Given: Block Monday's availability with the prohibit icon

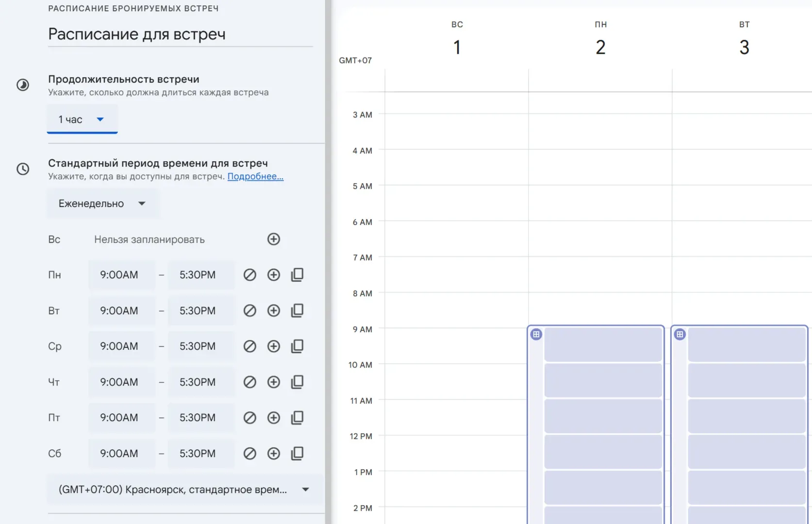Looking at the screenshot, I should point(250,275).
